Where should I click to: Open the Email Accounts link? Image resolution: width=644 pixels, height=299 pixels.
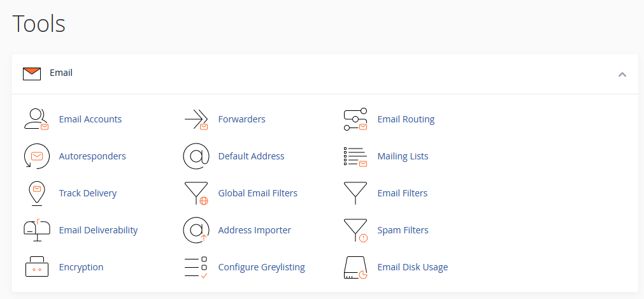tap(90, 119)
